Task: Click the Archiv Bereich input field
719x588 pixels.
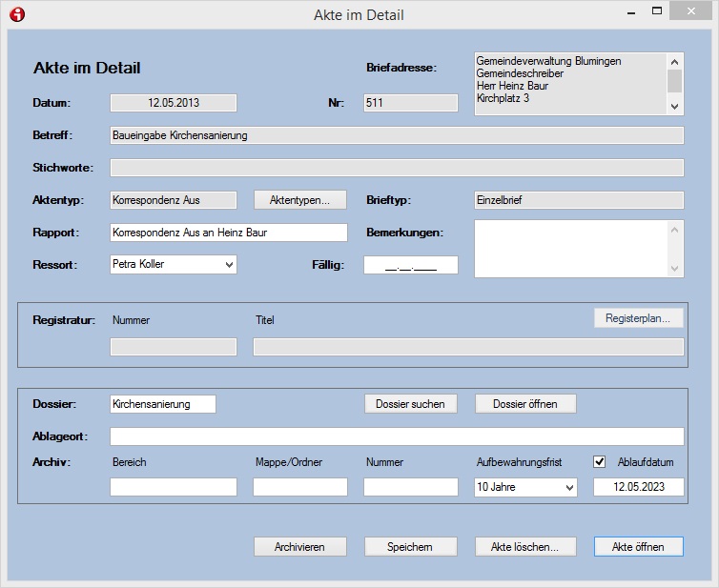Action: point(174,487)
